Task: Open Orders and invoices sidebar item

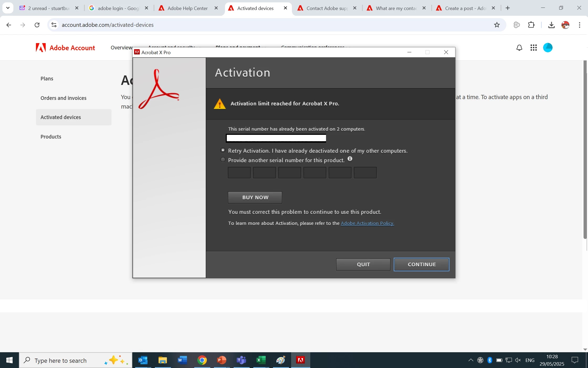Action: 63,98
